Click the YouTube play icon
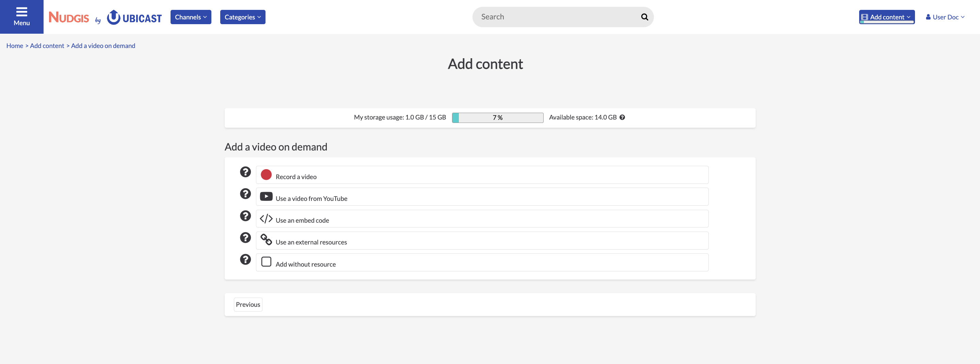 tap(266, 196)
